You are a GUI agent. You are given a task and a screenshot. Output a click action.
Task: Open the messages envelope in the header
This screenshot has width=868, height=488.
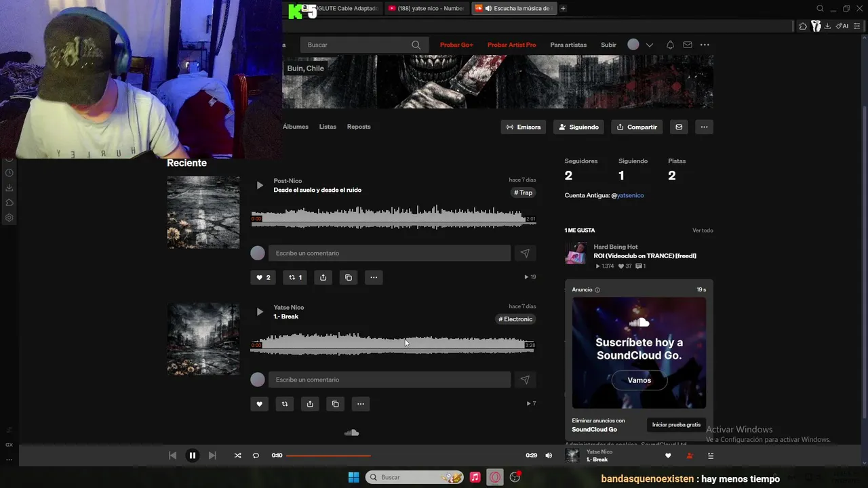click(x=688, y=45)
